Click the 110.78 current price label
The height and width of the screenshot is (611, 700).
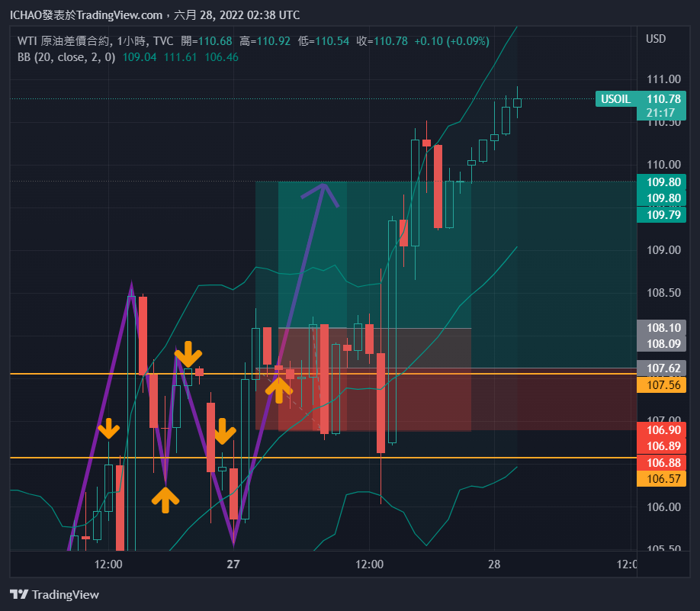(x=663, y=98)
